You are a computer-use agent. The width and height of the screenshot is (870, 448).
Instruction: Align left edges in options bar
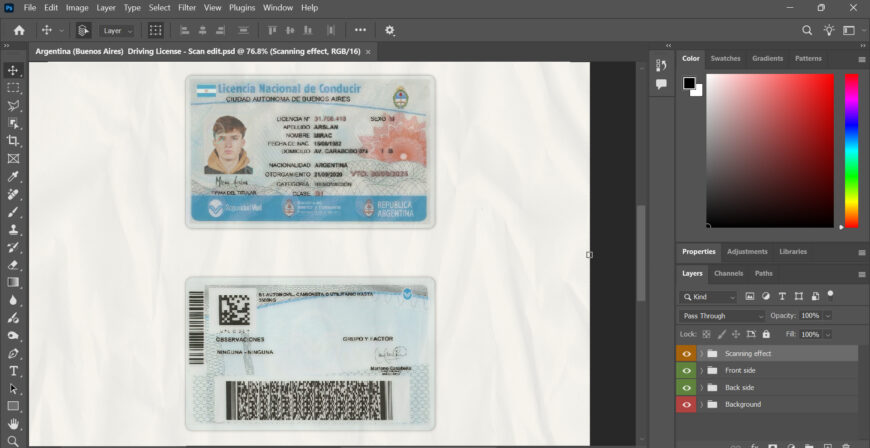tap(185, 31)
